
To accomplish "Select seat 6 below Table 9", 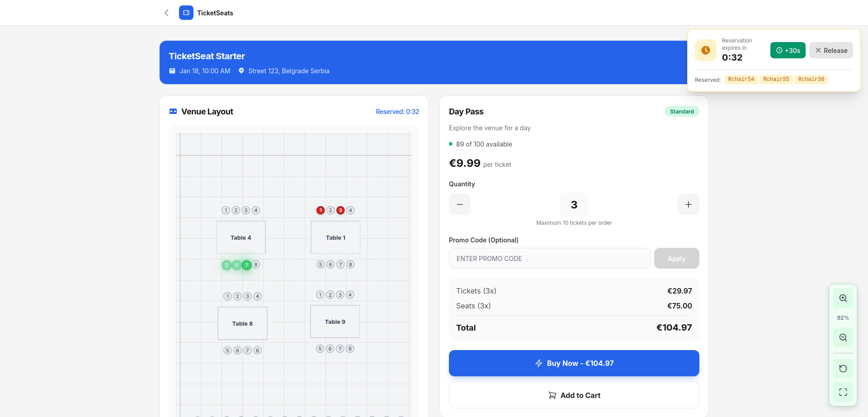I will pyautogui.click(x=330, y=349).
